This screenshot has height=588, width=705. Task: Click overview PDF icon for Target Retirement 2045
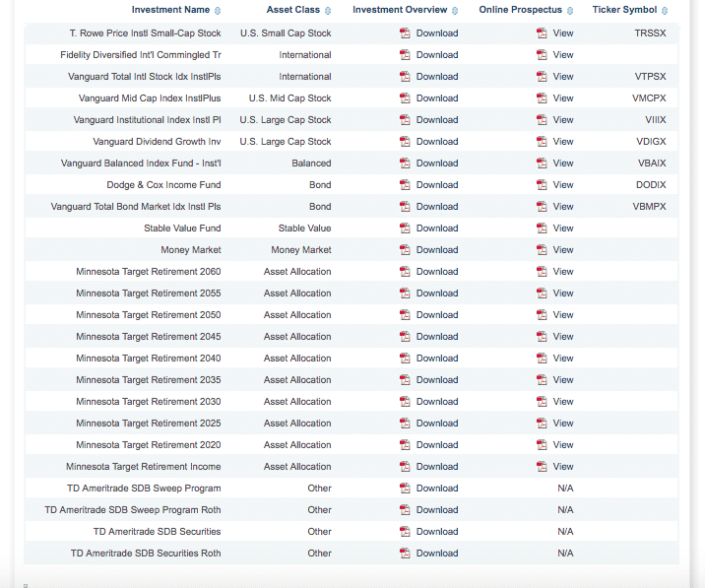pyautogui.click(x=405, y=337)
